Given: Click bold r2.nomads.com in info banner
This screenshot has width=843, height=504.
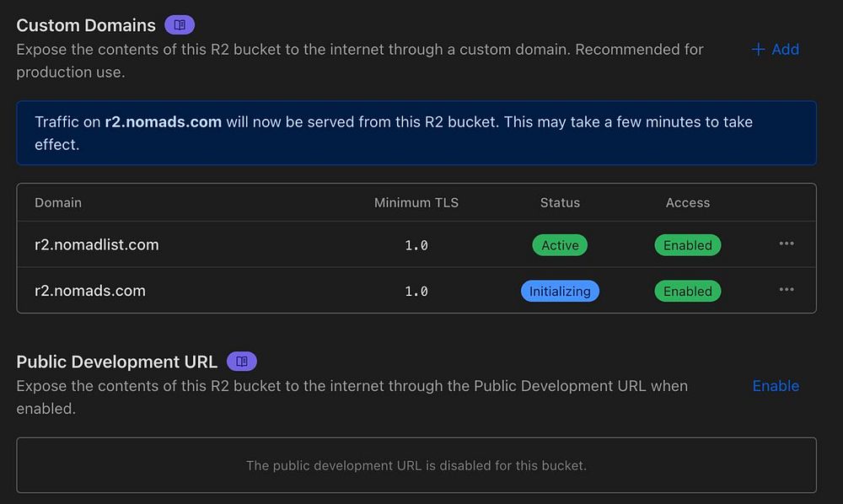Looking at the screenshot, I should tap(163, 122).
